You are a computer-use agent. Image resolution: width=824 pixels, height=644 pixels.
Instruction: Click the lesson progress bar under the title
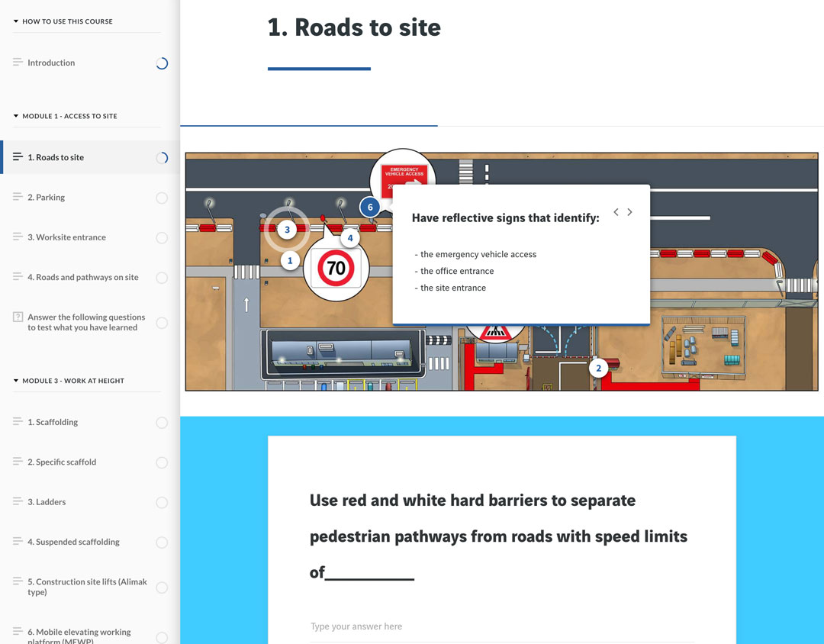[502, 126]
